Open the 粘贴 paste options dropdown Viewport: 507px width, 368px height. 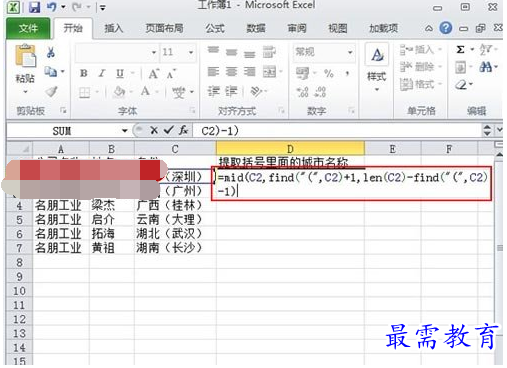coord(25,92)
